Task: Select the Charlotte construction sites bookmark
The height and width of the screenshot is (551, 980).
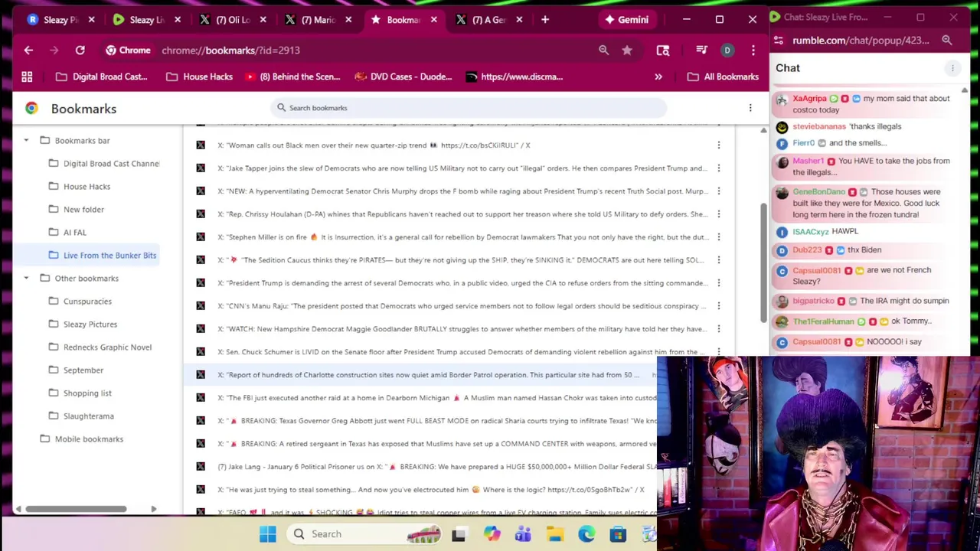Action: click(x=420, y=375)
